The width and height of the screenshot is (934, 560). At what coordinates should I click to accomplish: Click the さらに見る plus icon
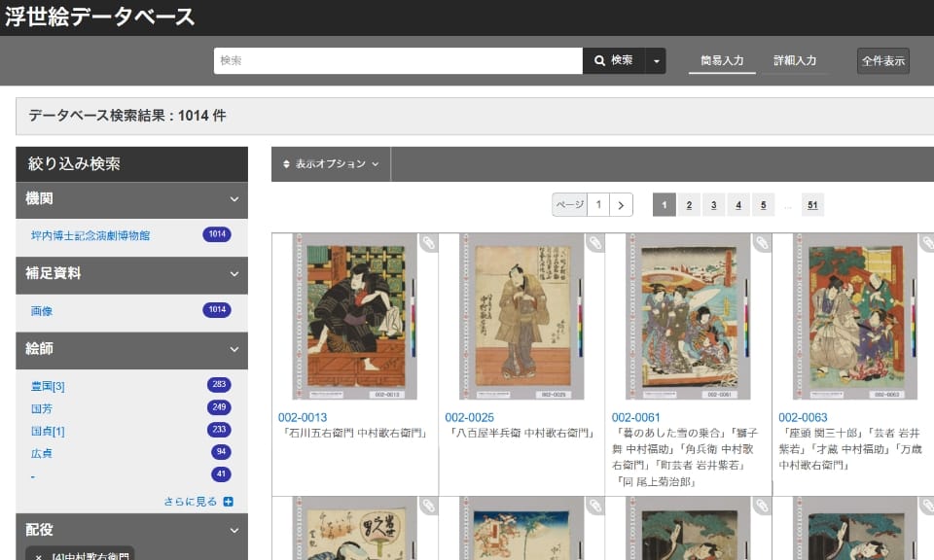click(228, 502)
